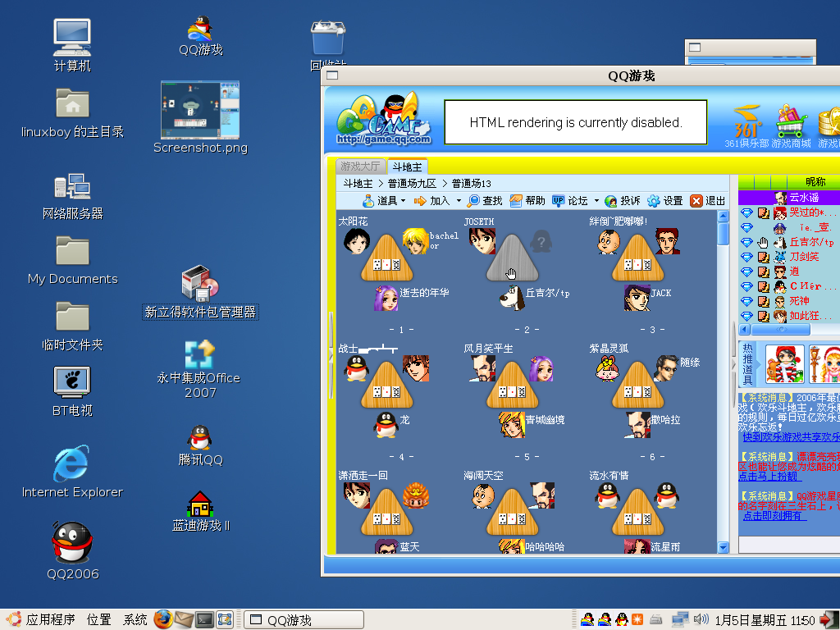
Task: Open the 361俱乐部 icon
Action: (746, 126)
